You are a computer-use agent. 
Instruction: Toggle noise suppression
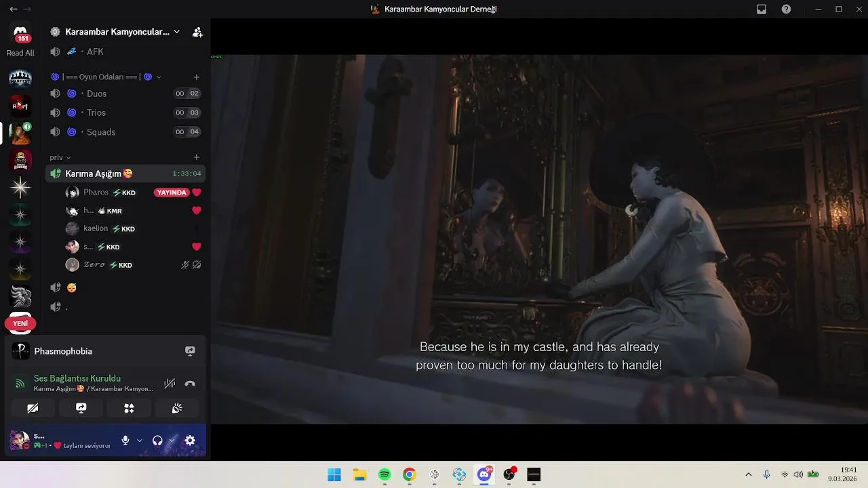[x=170, y=384]
